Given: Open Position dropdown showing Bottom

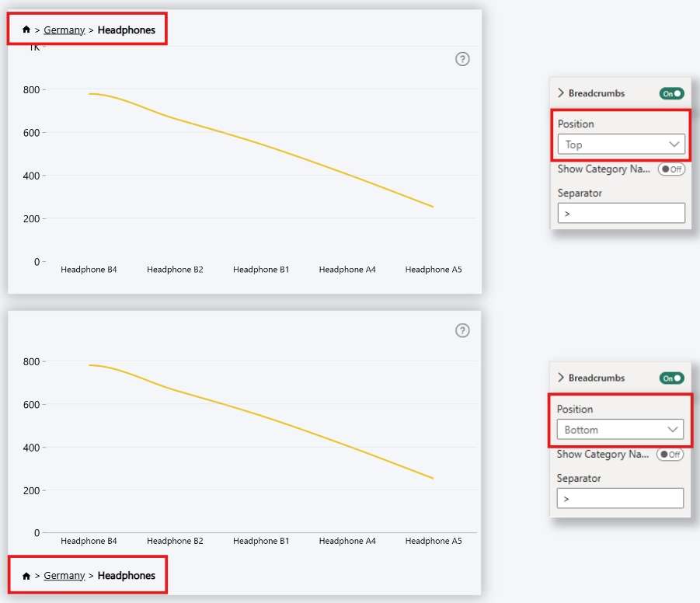Looking at the screenshot, I should [620, 429].
